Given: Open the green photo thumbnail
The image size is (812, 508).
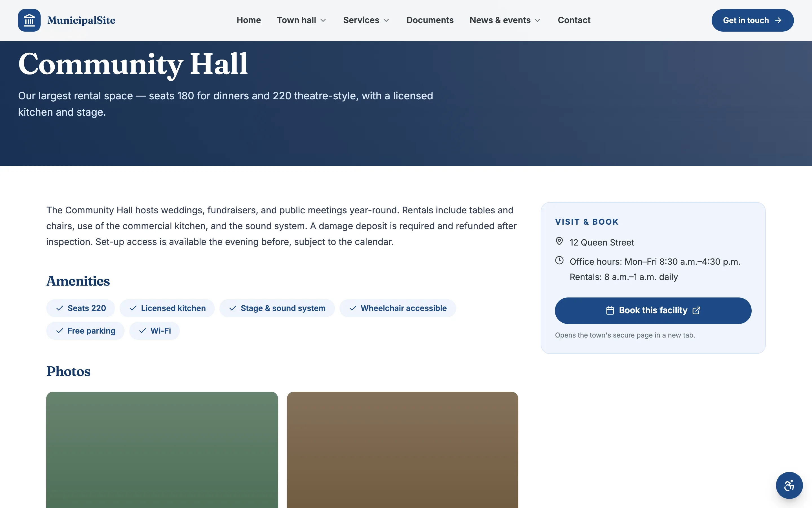Looking at the screenshot, I should click(x=162, y=450).
